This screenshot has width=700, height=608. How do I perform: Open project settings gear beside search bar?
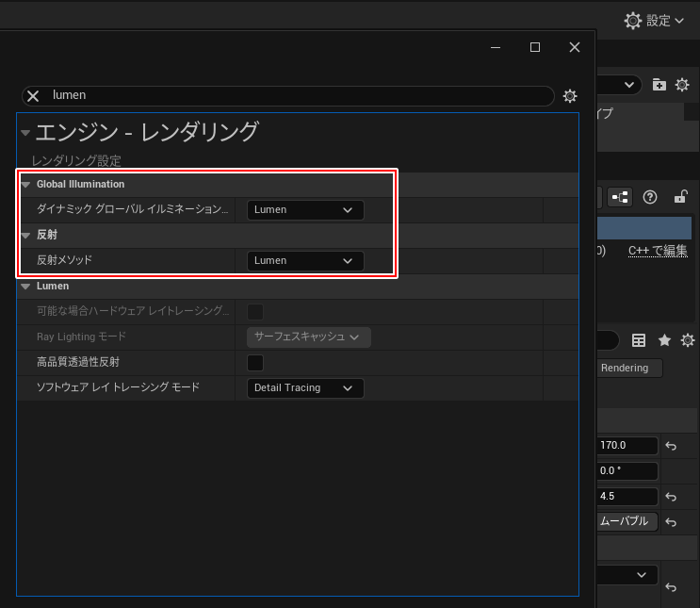point(570,96)
